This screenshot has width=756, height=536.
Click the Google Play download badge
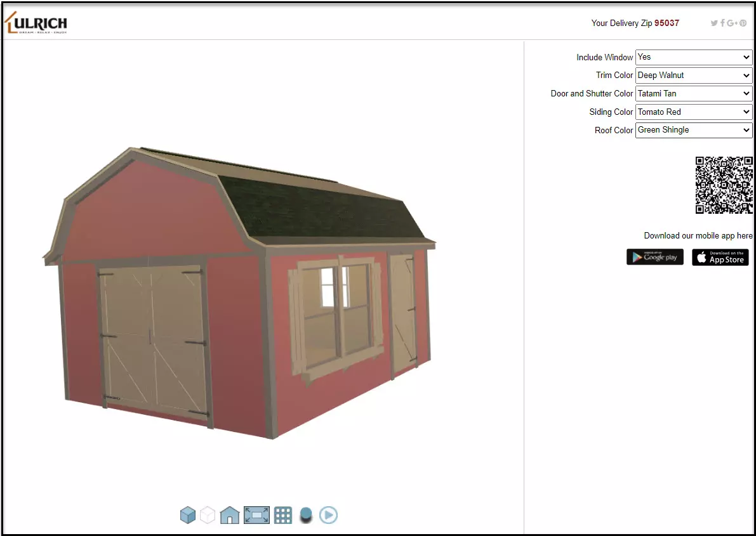pos(654,257)
